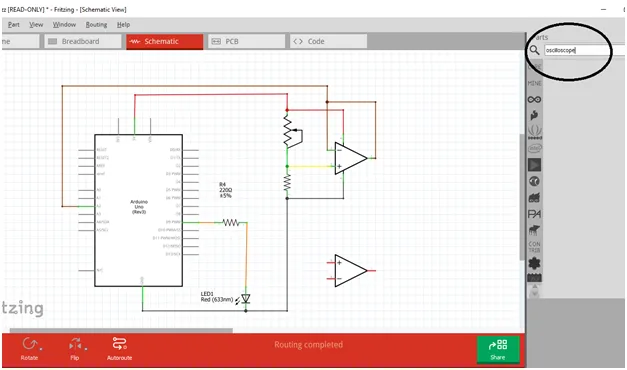Screen dimensions: 627x370
Task: Open the Arduino parts bin infinity icon
Action: point(534,99)
